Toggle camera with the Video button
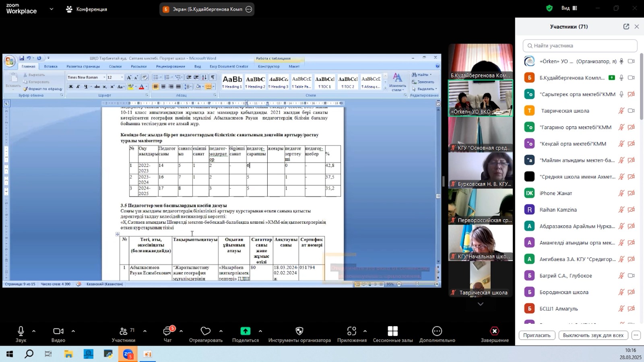 pos(58,331)
